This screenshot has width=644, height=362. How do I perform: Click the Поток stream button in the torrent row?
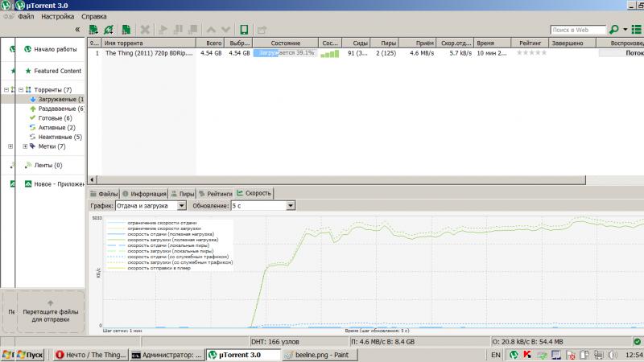pyautogui.click(x=621, y=53)
